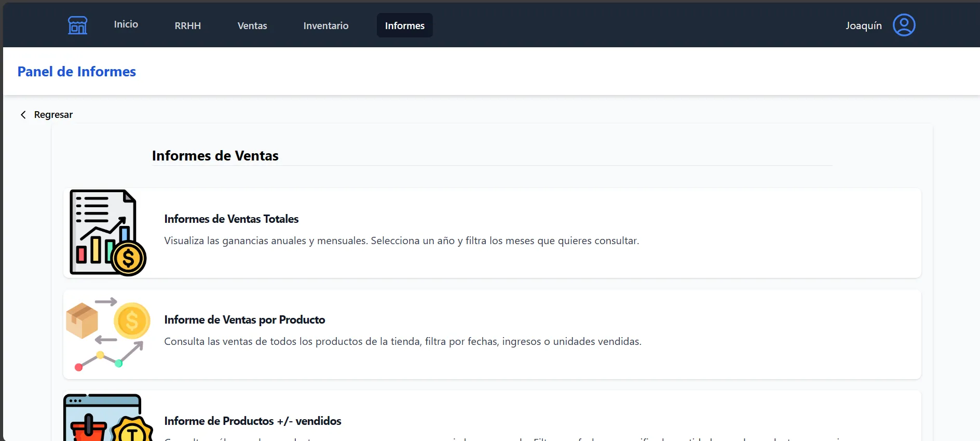Image resolution: width=980 pixels, height=441 pixels.
Task: Click the Informes de Ventas section title
Action: 215,156
